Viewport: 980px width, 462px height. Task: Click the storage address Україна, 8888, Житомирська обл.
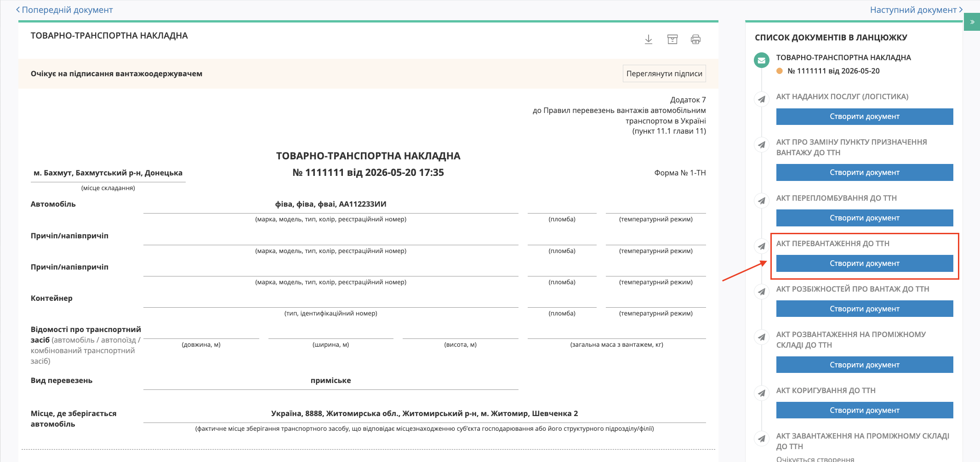424,414
